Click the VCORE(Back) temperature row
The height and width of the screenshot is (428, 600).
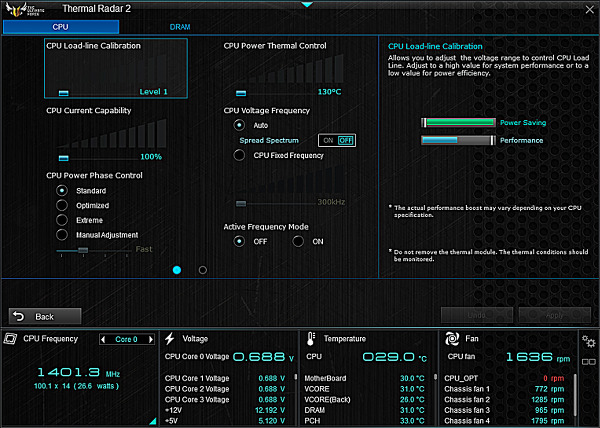coord(365,400)
